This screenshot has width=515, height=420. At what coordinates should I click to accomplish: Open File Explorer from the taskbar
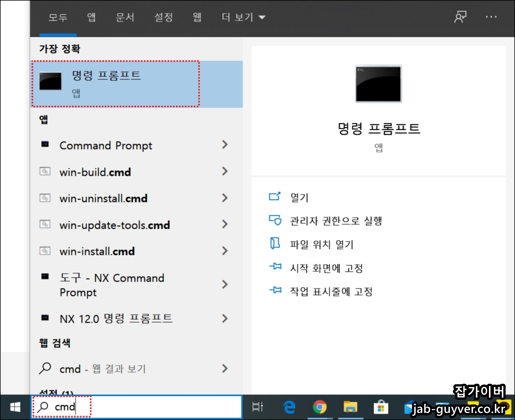[351, 406]
